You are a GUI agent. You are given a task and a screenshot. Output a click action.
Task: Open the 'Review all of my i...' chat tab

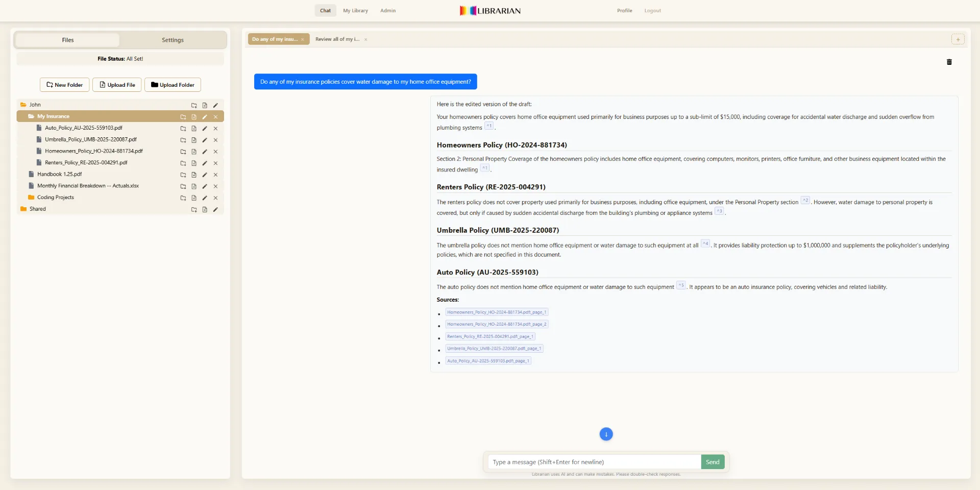click(x=337, y=39)
